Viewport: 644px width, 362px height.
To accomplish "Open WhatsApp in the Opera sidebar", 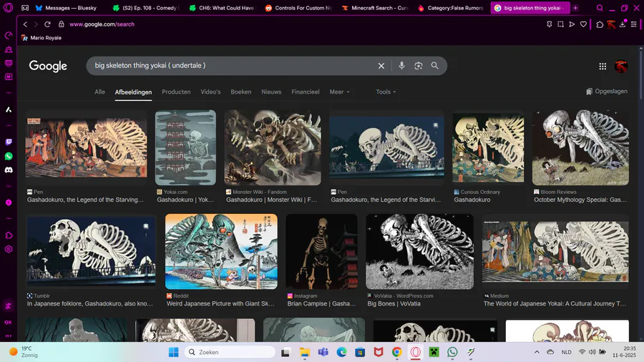I will 9,157.
